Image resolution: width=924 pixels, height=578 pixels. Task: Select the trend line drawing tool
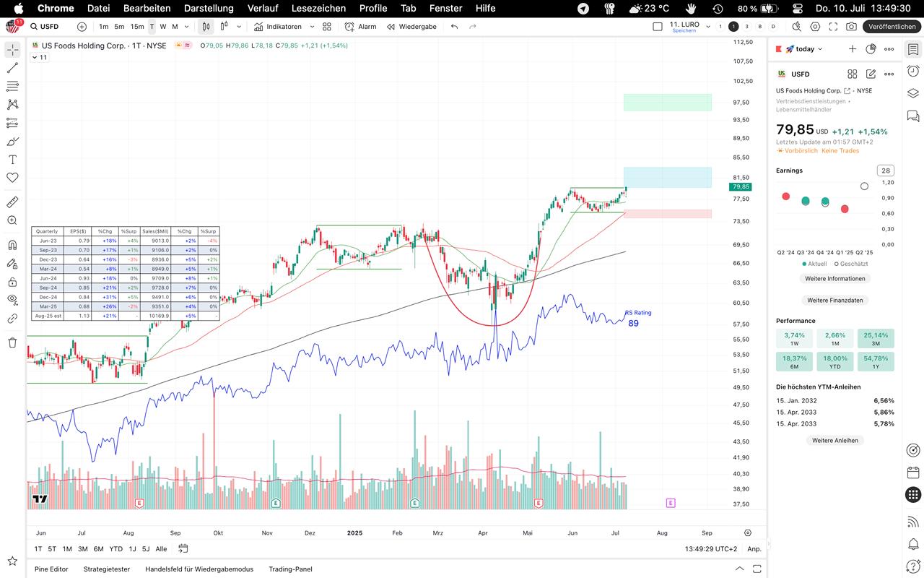click(x=12, y=68)
